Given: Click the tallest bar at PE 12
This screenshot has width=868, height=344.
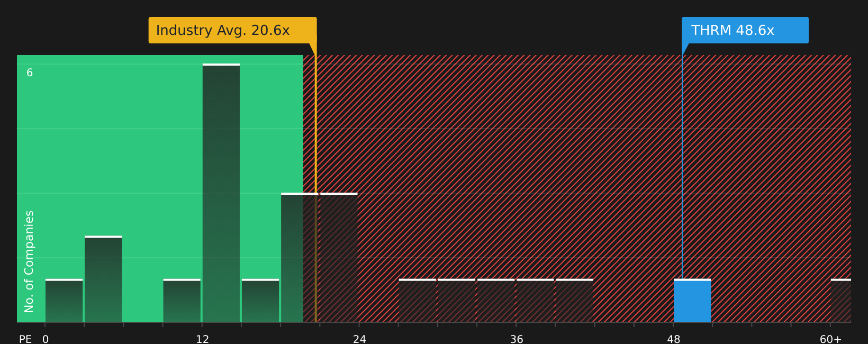Looking at the screenshot, I should [x=221, y=193].
